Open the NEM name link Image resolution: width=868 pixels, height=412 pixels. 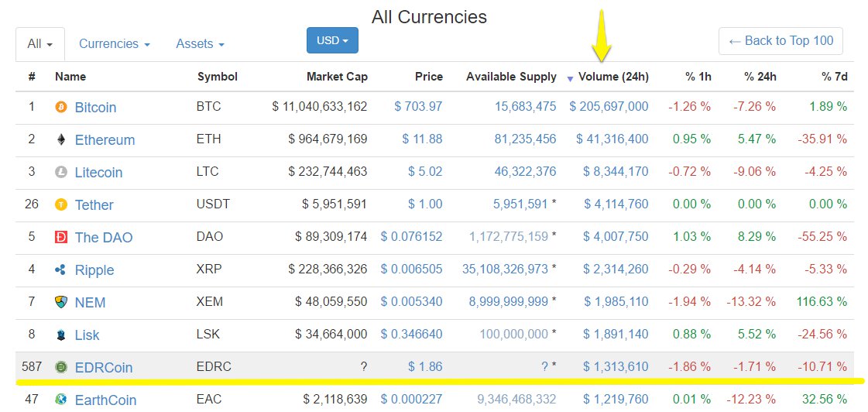point(91,302)
